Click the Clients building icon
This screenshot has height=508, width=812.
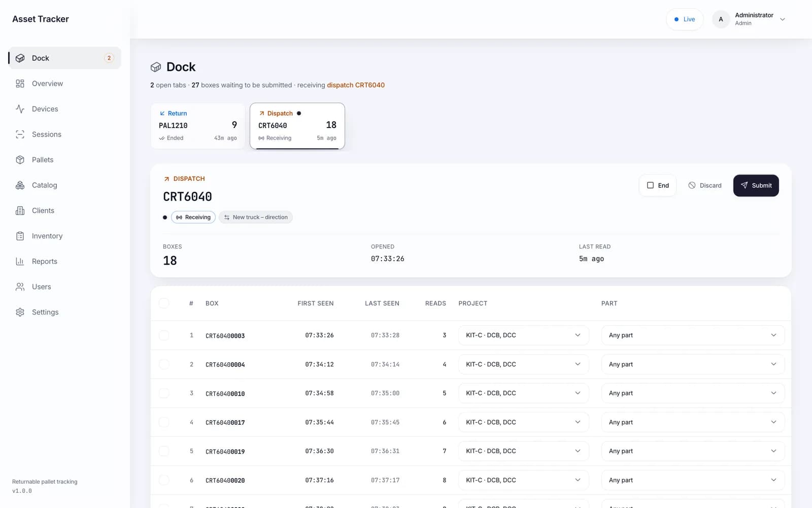[20, 210]
